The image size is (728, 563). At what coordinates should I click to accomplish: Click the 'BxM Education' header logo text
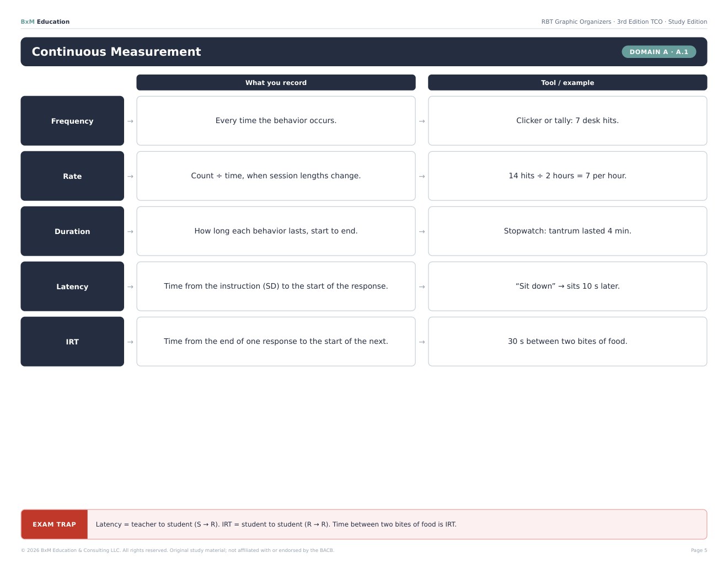click(45, 22)
